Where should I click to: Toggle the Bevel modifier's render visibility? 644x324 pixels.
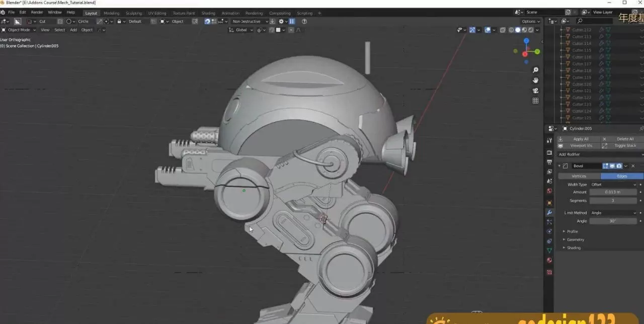(x=618, y=165)
